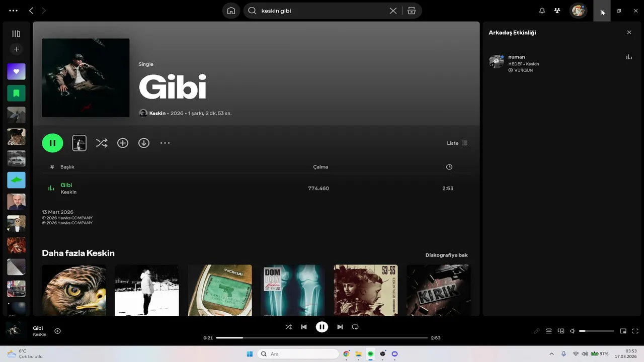Toggle the Friend Activity icon in top bar
The image size is (644, 362).
[x=557, y=11]
